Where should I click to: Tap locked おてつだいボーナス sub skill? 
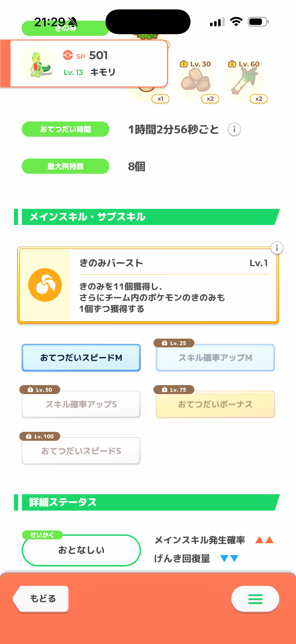(215, 404)
